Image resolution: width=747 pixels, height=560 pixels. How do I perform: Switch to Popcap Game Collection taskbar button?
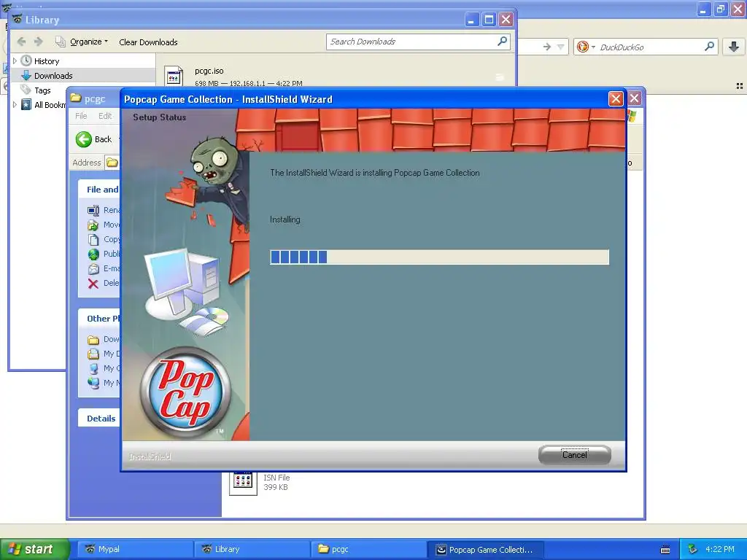tap(485, 550)
